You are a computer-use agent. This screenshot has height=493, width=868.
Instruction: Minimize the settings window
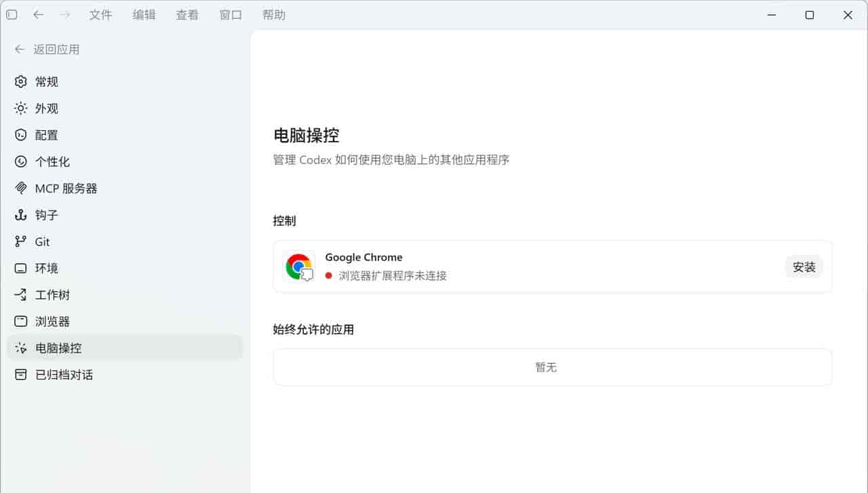pyautogui.click(x=771, y=14)
